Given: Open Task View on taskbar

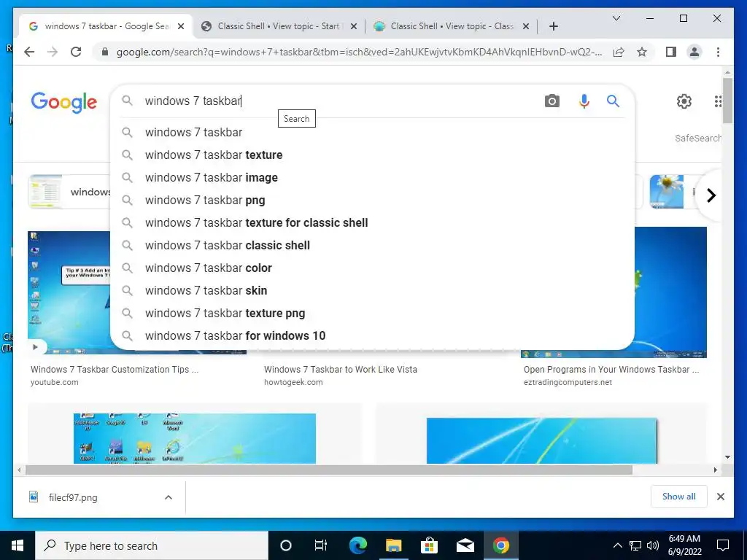Looking at the screenshot, I should click(x=321, y=545).
